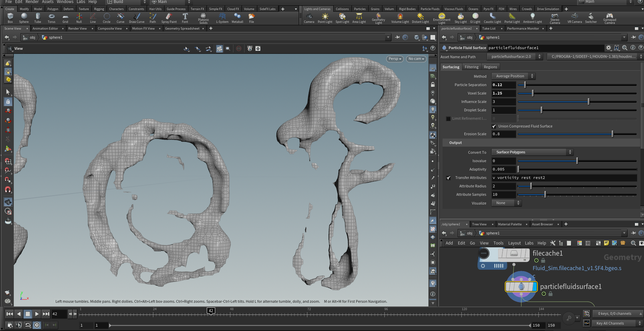Switch to the Filtering tab
This screenshot has width=644, height=331.
click(471, 67)
